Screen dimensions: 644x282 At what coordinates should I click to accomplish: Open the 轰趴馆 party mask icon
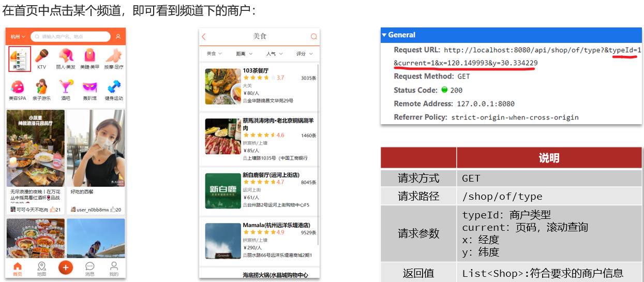89,86
